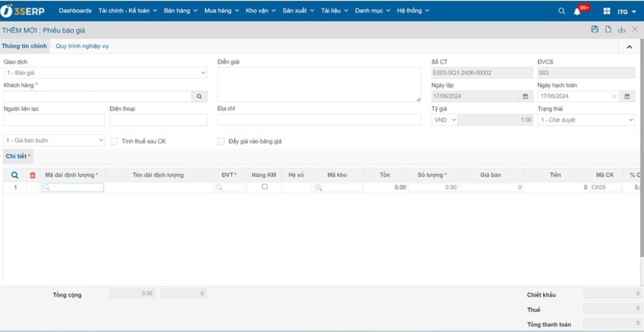This screenshot has height=332, width=644.
Task: Open the Trạng thái dropdown
Action: click(586, 120)
